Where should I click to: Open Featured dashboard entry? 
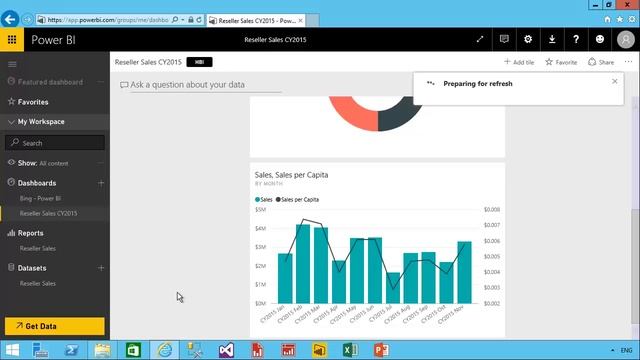point(50,82)
